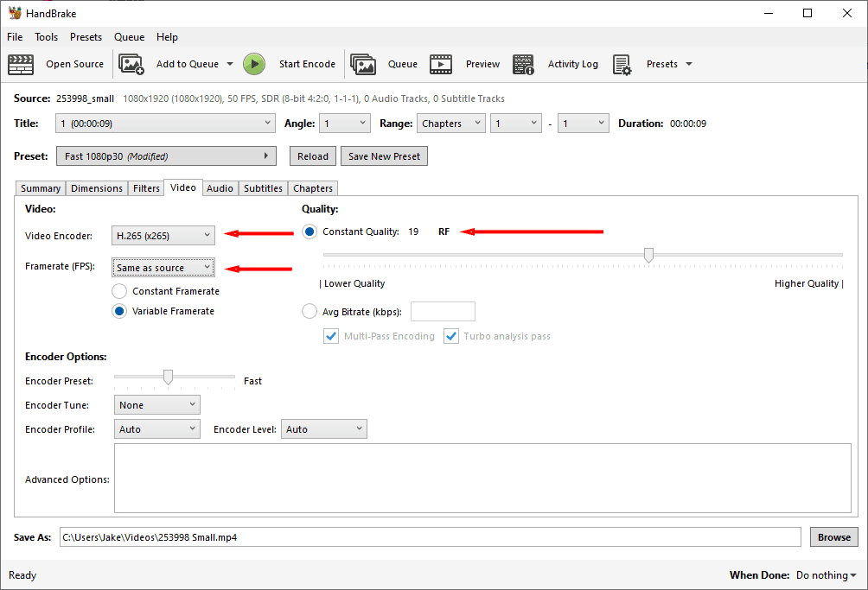Screen dimensions: 868x590
Task: Click the Presets list-with-gear icon
Action: (x=622, y=64)
